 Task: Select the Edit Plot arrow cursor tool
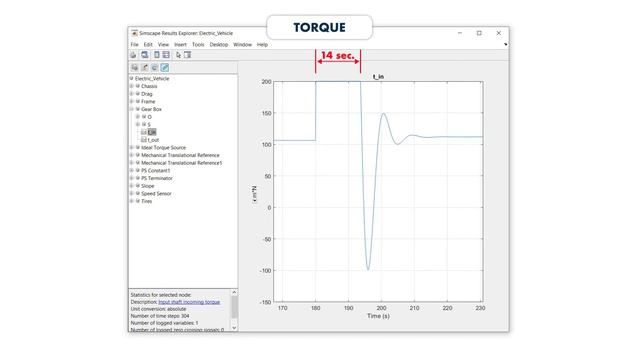[x=178, y=55]
